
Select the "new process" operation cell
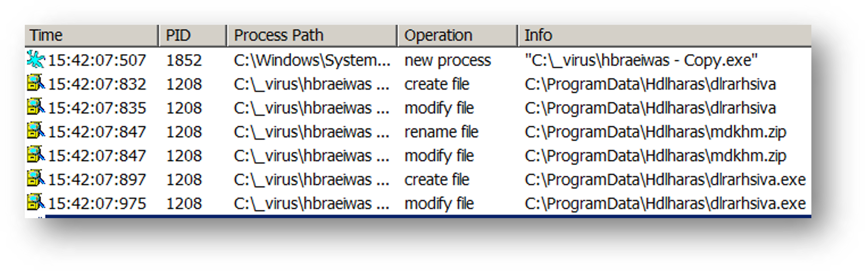pos(447,61)
